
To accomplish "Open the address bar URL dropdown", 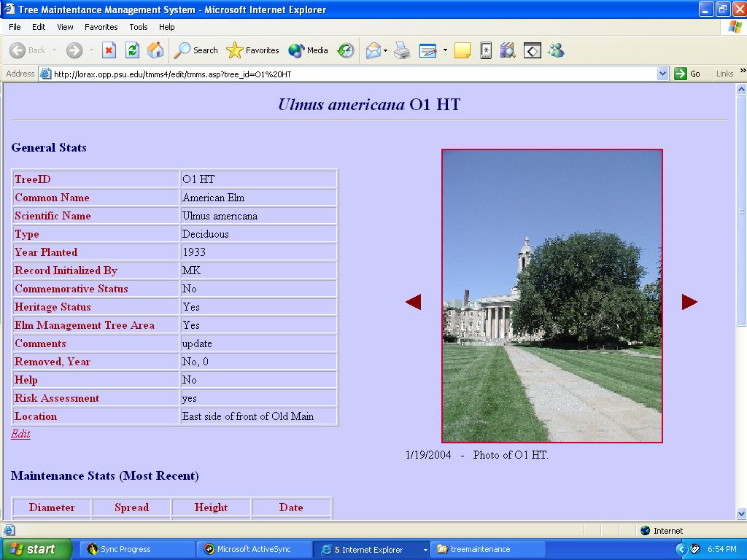I will pyautogui.click(x=662, y=74).
